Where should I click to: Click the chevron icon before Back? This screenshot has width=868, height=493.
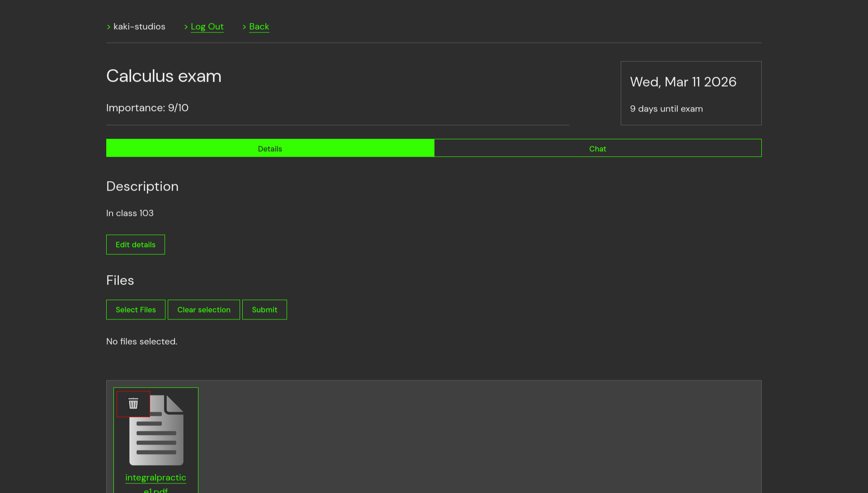[244, 27]
